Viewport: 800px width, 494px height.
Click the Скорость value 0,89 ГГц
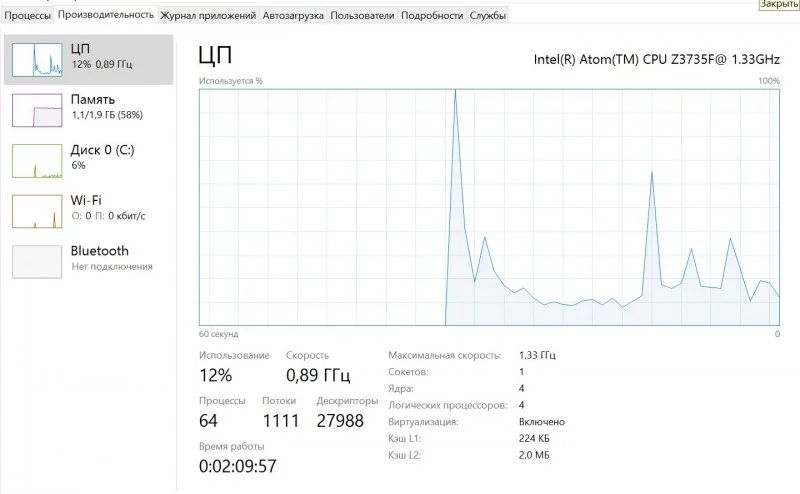point(318,376)
